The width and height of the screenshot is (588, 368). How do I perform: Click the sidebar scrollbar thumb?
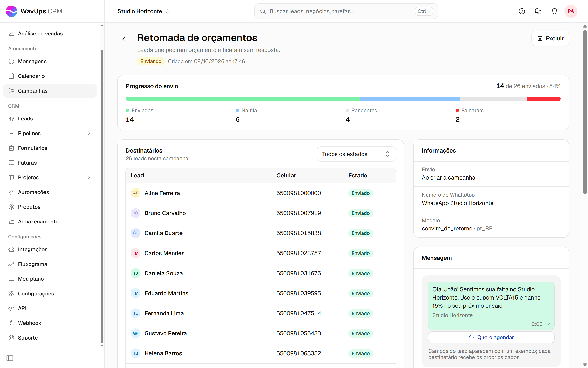coord(102,197)
